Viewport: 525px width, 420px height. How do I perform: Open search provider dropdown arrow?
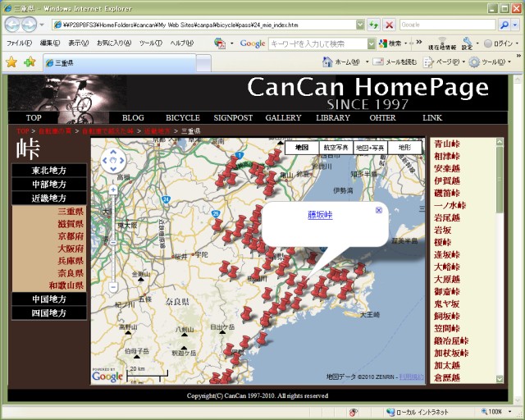click(516, 25)
